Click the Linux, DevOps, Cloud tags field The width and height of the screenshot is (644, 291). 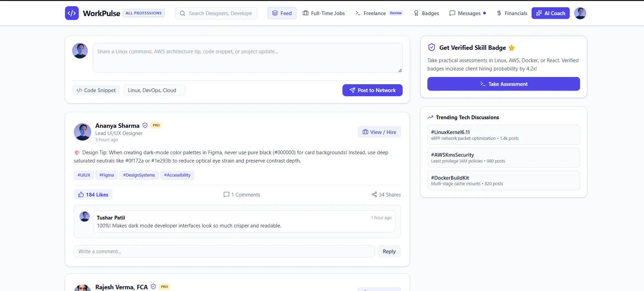(154, 90)
